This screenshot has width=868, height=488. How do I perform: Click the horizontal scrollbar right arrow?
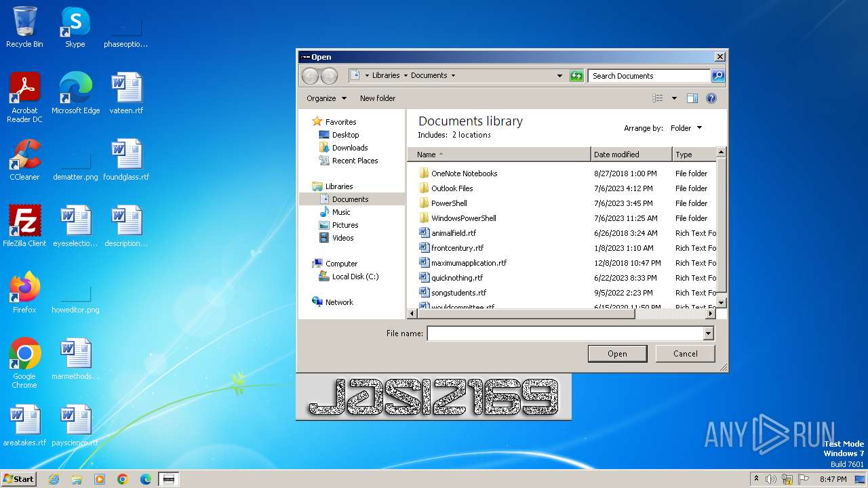click(711, 314)
